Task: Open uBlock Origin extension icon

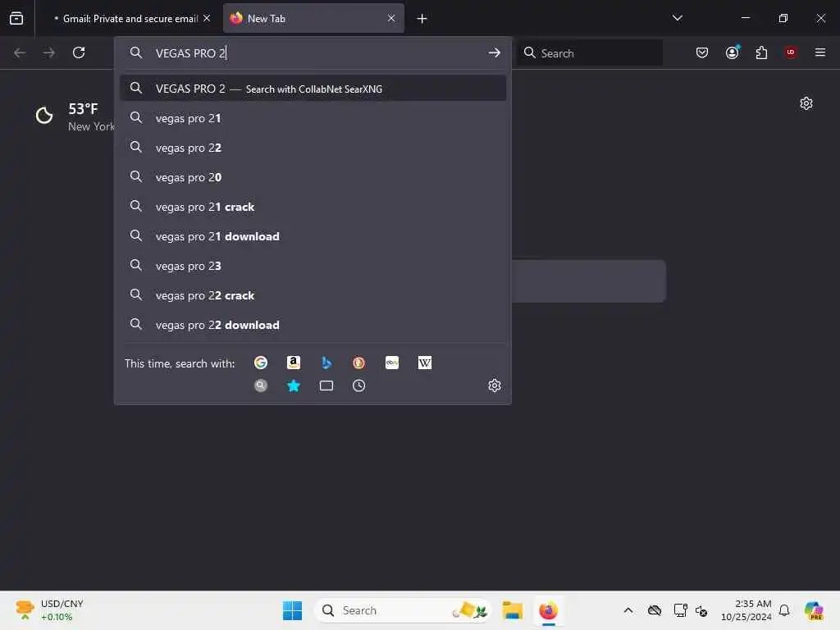Action: click(x=791, y=52)
